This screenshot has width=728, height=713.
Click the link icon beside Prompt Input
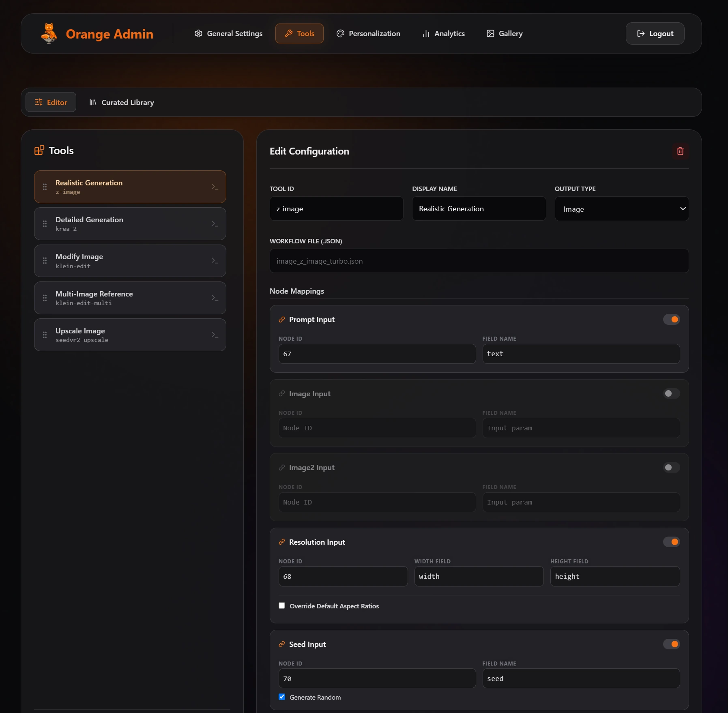(x=282, y=320)
